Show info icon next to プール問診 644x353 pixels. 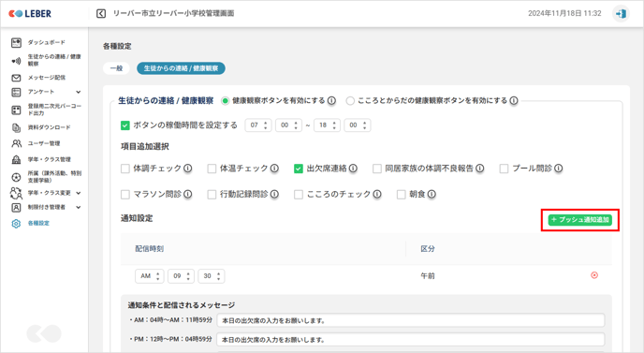click(558, 169)
